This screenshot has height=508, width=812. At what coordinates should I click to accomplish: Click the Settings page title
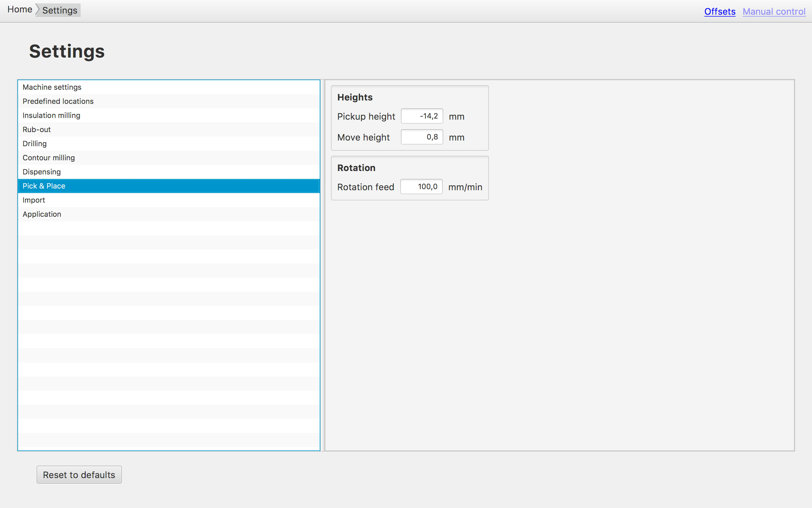coord(67,51)
